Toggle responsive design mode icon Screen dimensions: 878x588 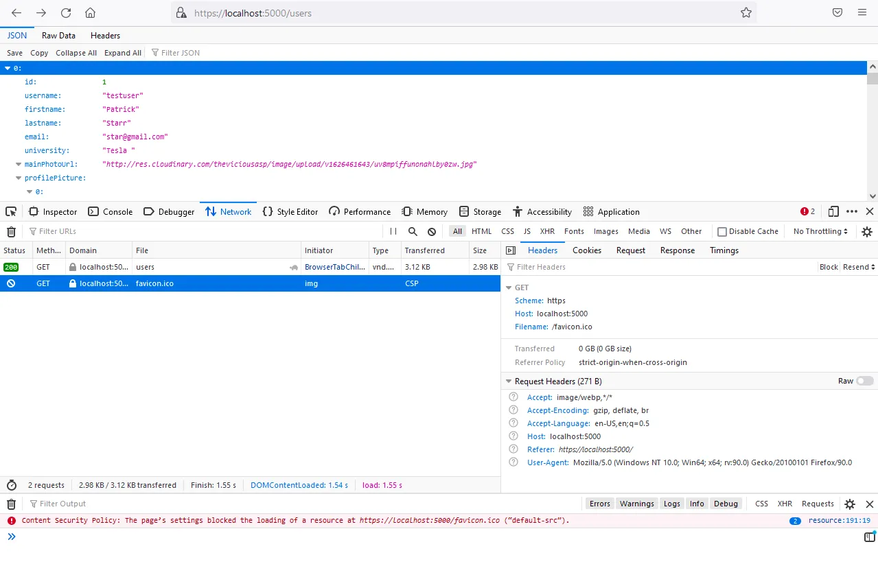(833, 211)
